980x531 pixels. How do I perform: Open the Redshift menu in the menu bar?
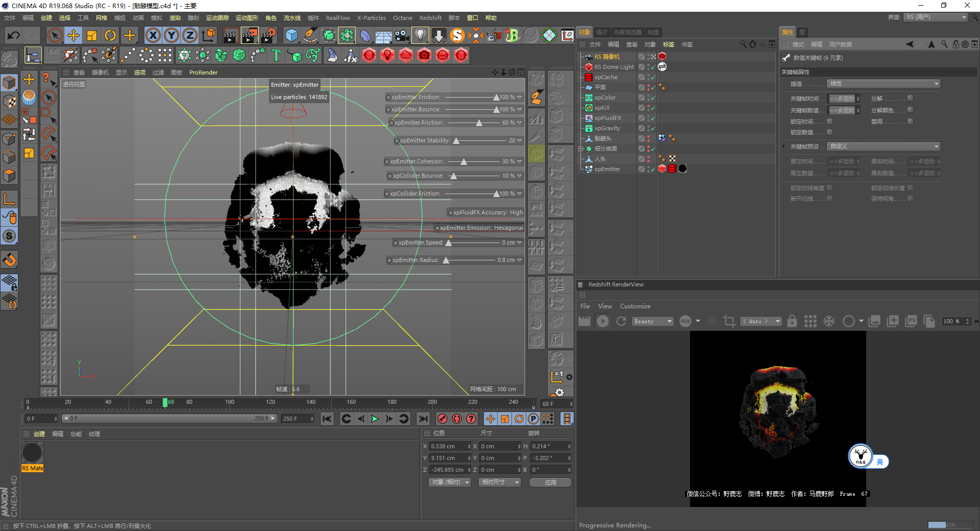pos(430,18)
